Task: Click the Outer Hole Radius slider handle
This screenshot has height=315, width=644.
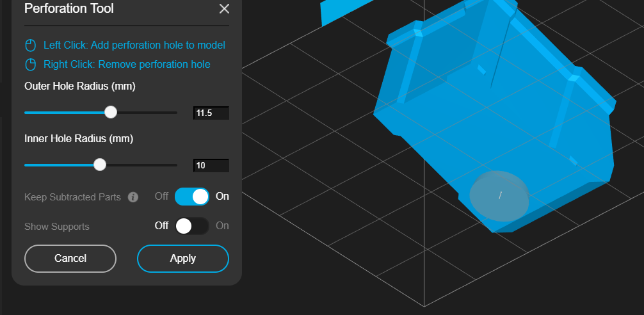Action: [x=111, y=112]
